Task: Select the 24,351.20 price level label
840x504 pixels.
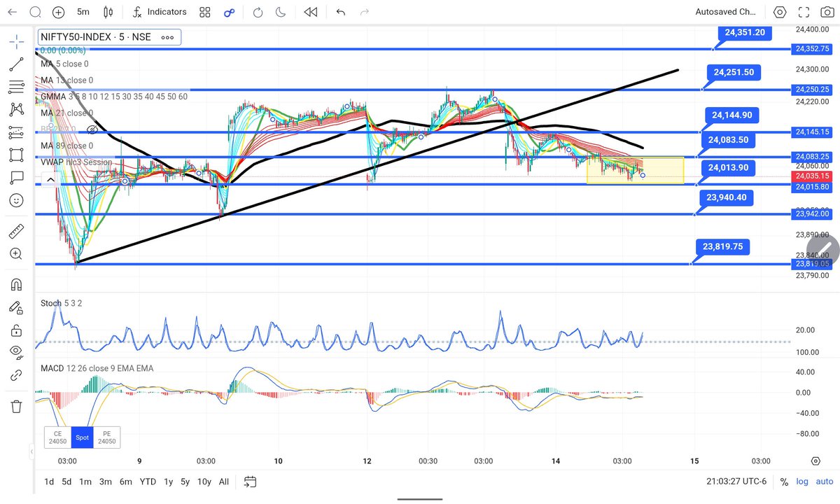Action: click(x=744, y=32)
